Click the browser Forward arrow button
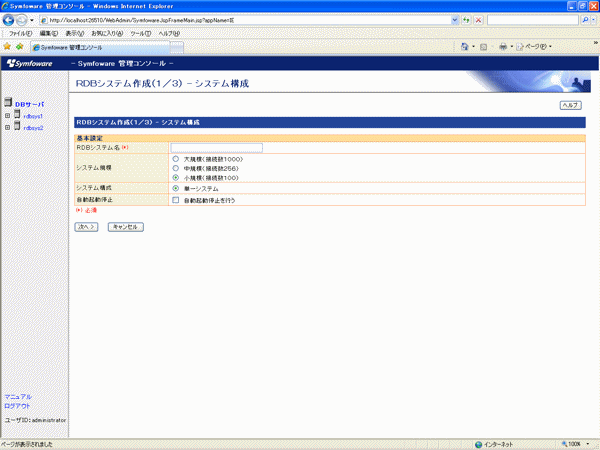The height and width of the screenshot is (450, 600). pyautogui.click(x=22, y=20)
